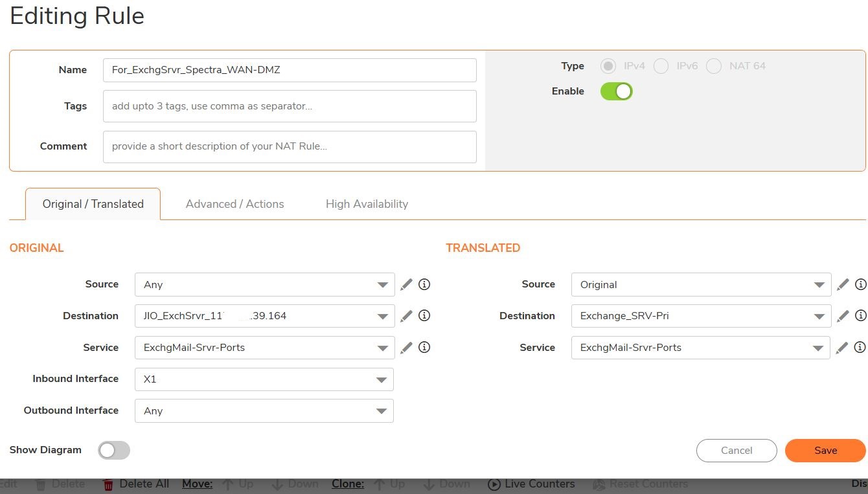This screenshot has width=868, height=494.
Task: Edit the Translated Source object pencil
Action: click(843, 284)
